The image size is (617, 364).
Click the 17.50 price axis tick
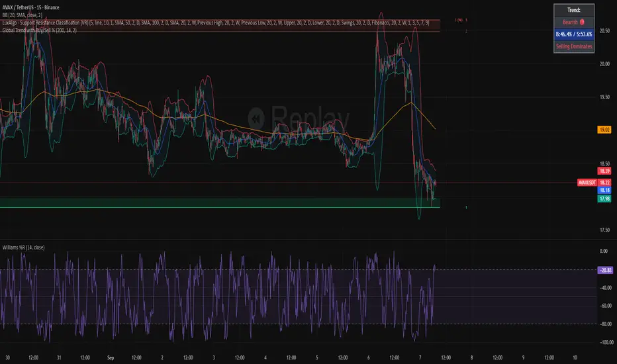point(604,230)
